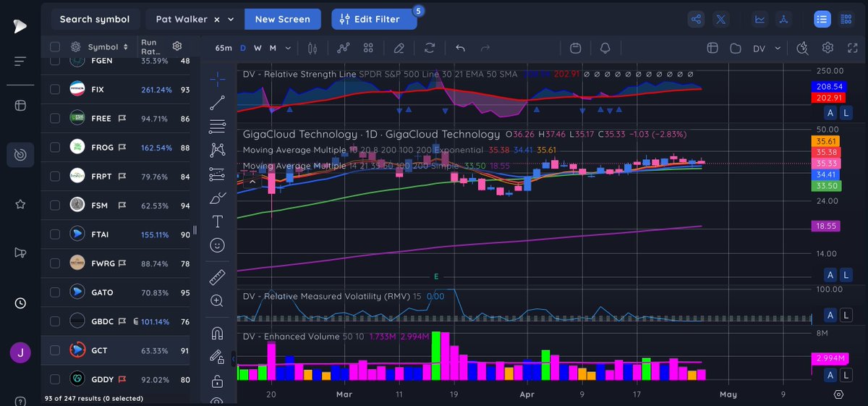Click the A auto-scale on volume pane

(x=830, y=374)
